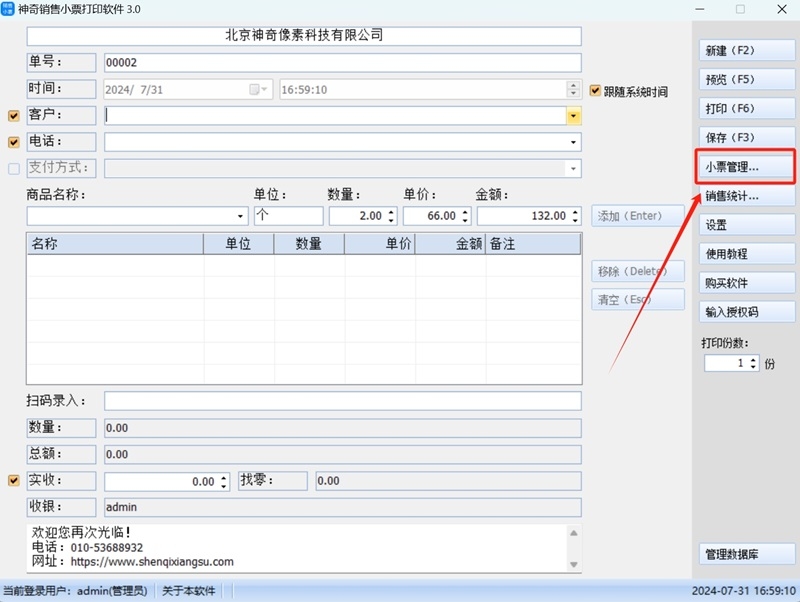This screenshot has height=602, width=800.
Task: Click the 新建 (F2) button
Action: [747, 51]
